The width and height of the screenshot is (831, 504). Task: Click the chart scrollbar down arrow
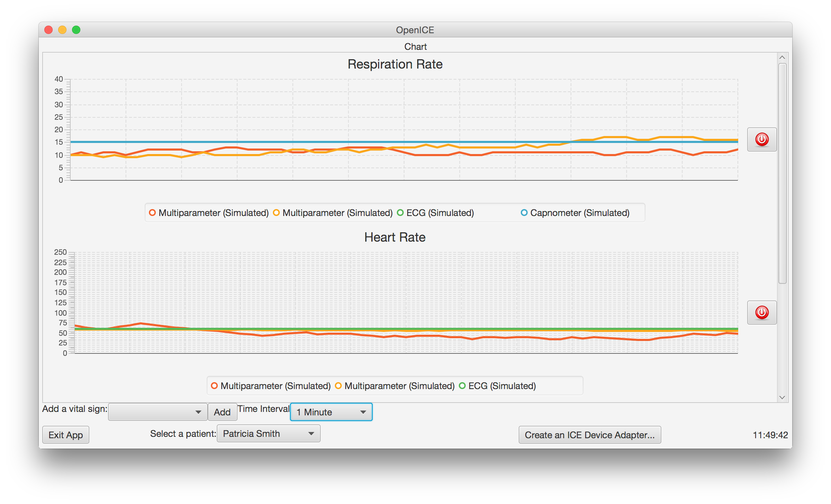782,397
